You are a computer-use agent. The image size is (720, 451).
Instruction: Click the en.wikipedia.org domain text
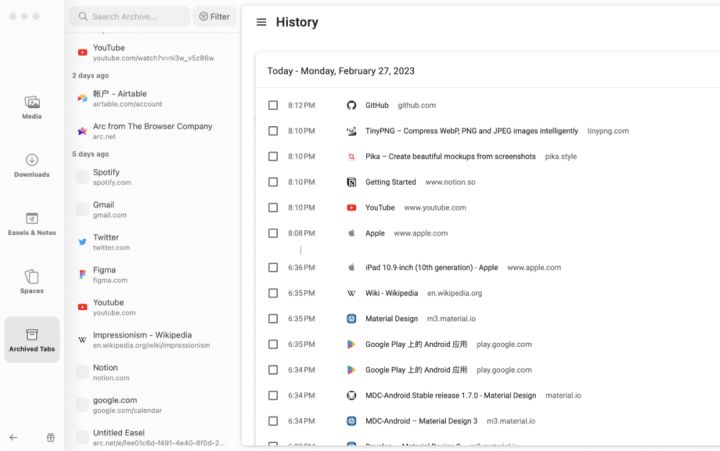pyautogui.click(x=455, y=293)
